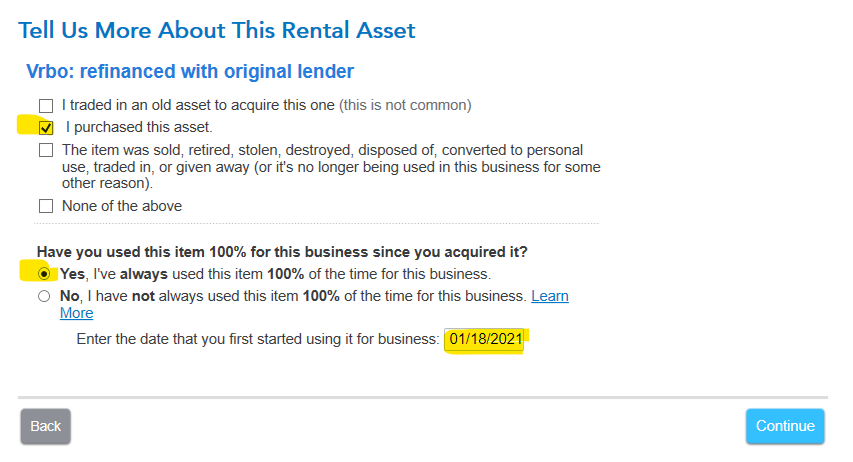Click the business start date field showing 01/18/2021
Image resolution: width=853 pixels, height=462 pixels.
[x=485, y=339]
